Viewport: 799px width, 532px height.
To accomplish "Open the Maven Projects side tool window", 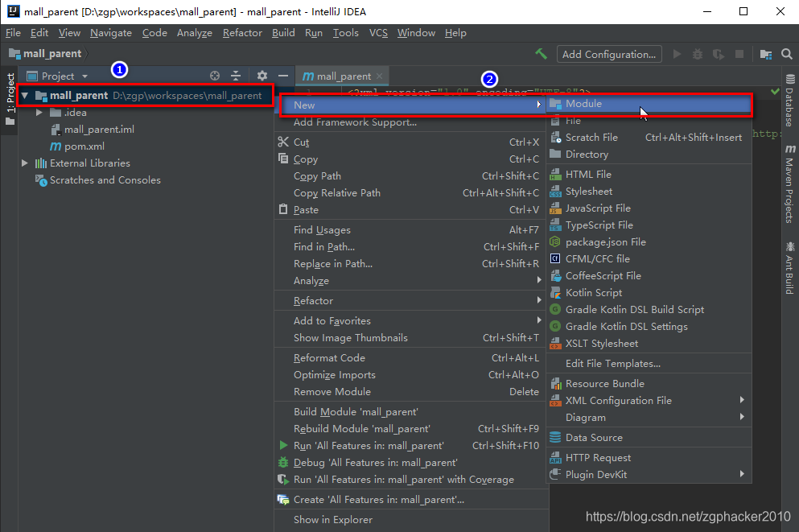I will pyautogui.click(x=790, y=184).
